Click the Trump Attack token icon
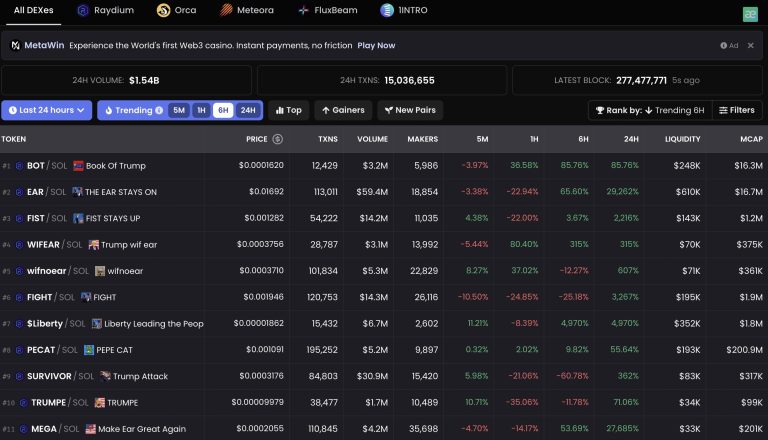Image resolution: width=768 pixels, height=440 pixels. [x=105, y=376]
